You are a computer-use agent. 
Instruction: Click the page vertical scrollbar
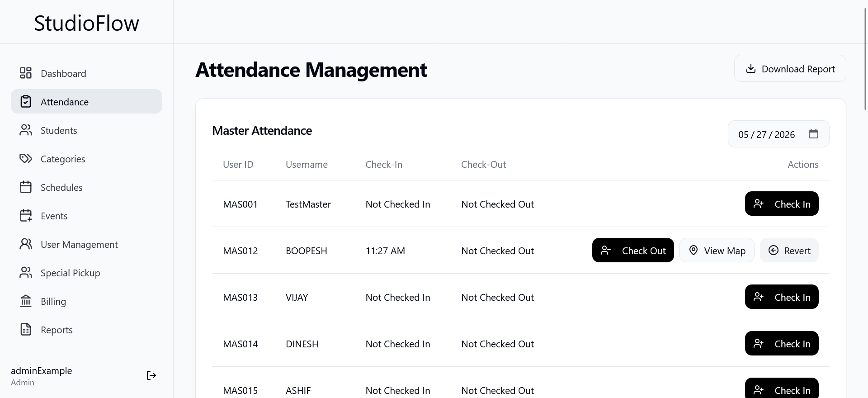click(865, 59)
